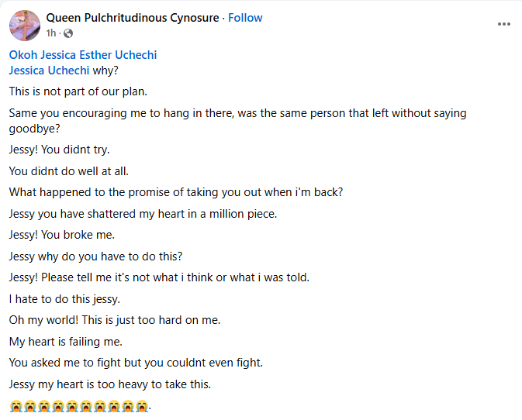This screenshot has height=420, width=522.
Task: Click the line "You didnt do well at all."
Action: [x=71, y=170]
